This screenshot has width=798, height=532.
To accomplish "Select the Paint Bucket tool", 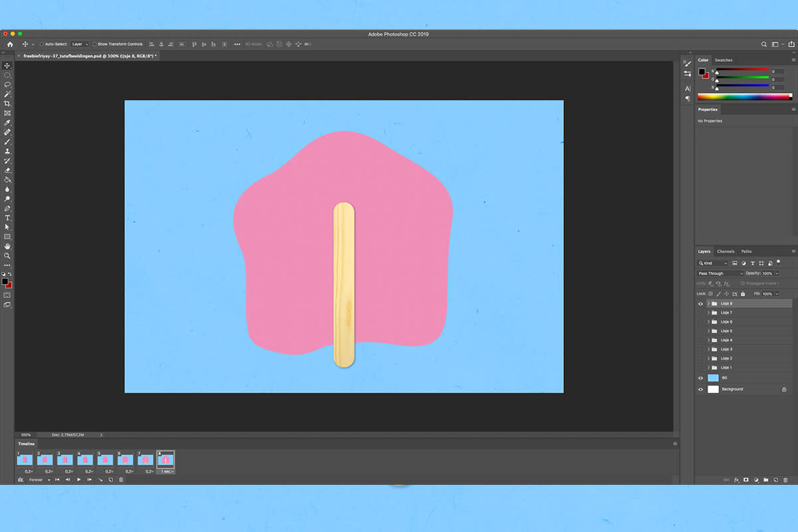I will 7,180.
